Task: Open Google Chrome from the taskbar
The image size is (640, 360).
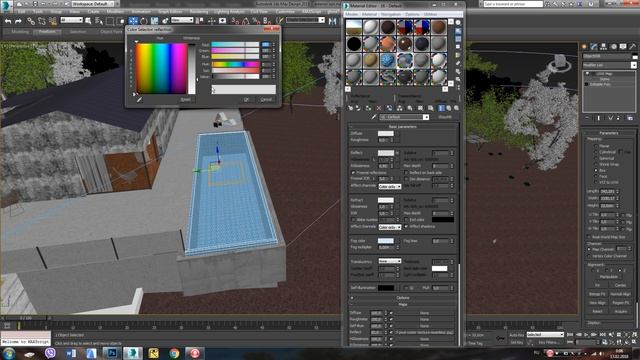Action: pos(174,353)
